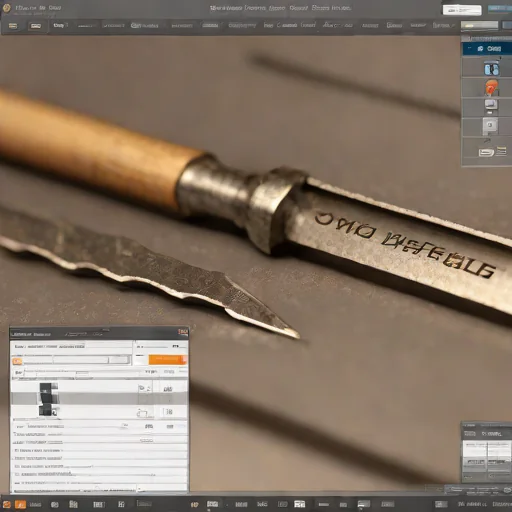Screen dimensions: 512x512
Task: Click the small monitor icon in right panel
Action: 491,106
